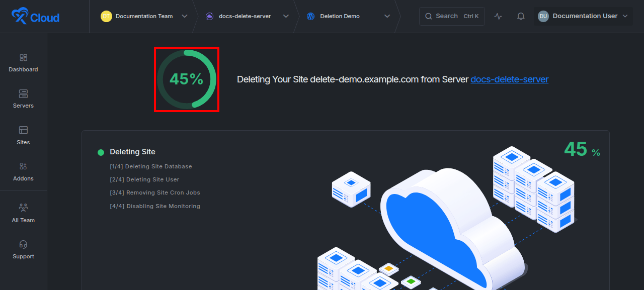
Task: Open Servers from the sidebar
Action: click(23, 99)
